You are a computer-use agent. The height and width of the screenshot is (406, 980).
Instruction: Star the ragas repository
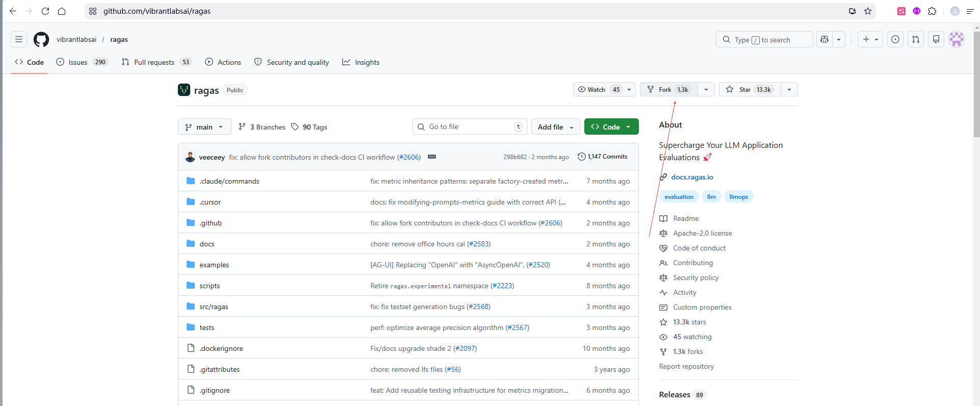(x=750, y=89)
